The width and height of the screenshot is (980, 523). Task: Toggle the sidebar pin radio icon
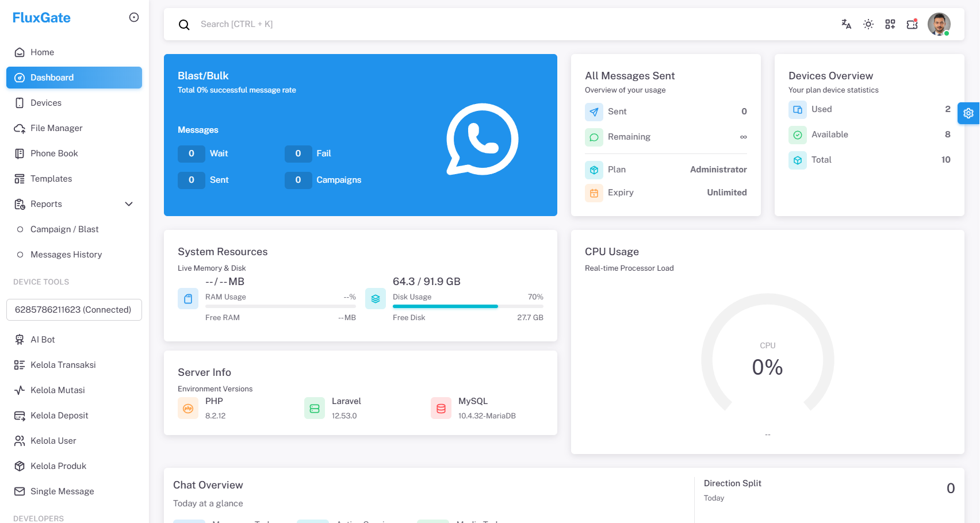tap(134, 17)
